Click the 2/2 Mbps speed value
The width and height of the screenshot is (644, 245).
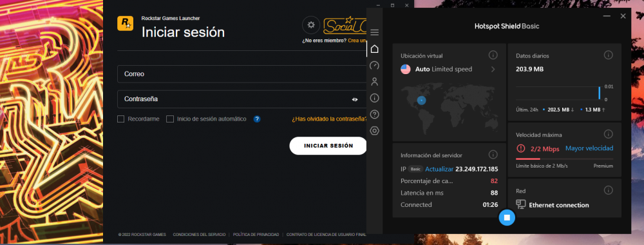545,149
